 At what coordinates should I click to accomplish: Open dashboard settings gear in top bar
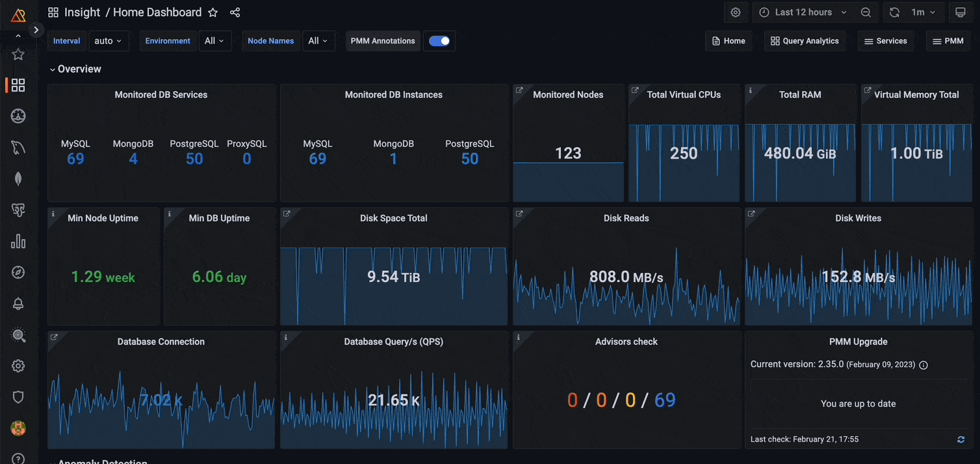736,12
